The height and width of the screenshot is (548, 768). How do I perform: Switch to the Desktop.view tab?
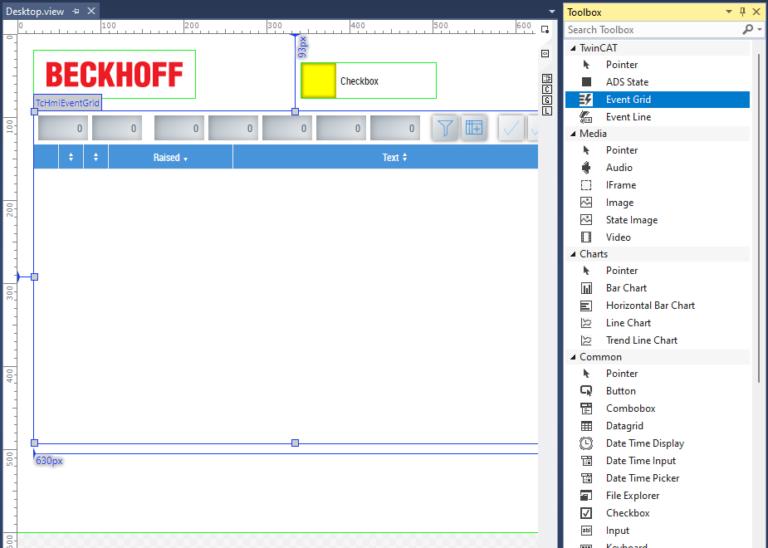coord(36,10)
